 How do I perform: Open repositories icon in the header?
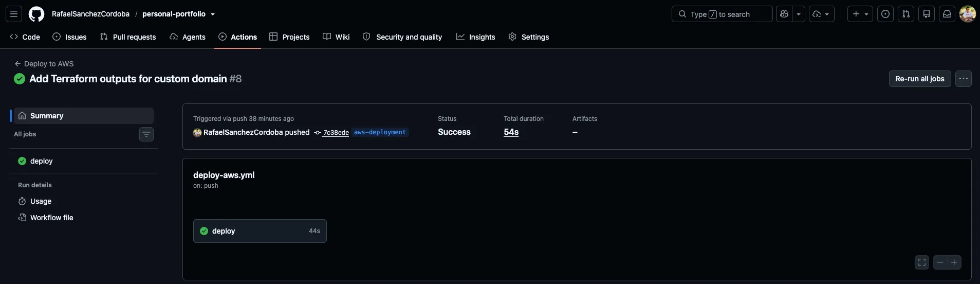(x=927, y=14)
